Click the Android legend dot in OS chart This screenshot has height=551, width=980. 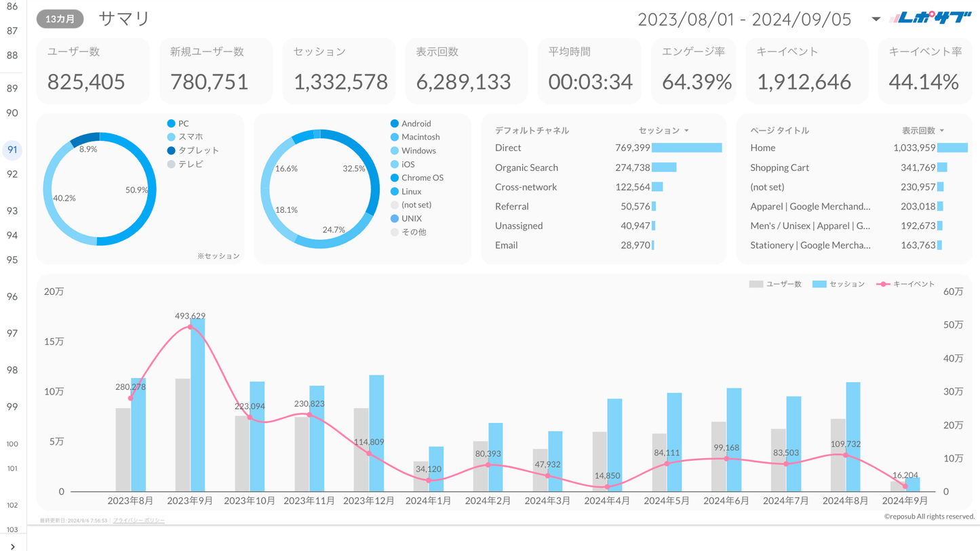(395, 123)
